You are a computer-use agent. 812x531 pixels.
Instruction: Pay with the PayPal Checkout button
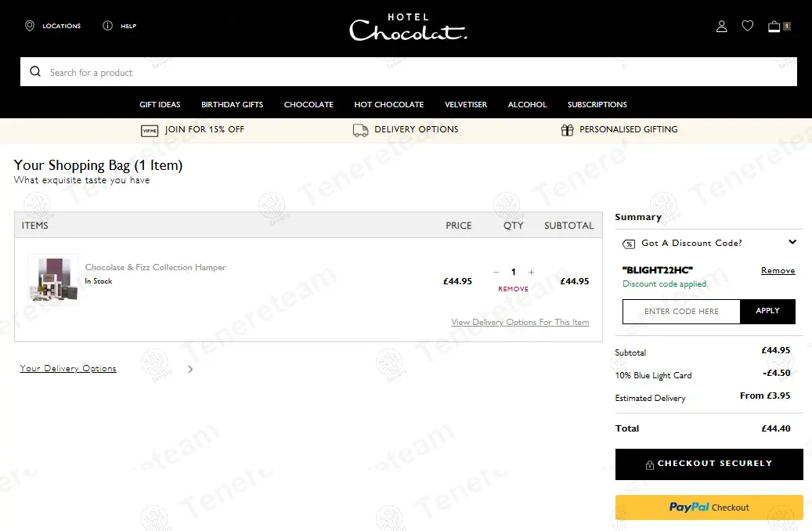tap(709, 508)
